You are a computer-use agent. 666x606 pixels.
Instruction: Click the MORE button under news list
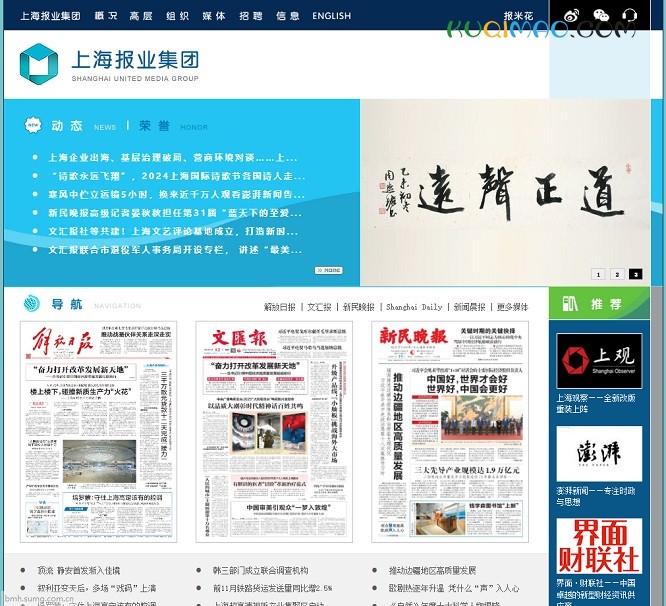(329, 270)
